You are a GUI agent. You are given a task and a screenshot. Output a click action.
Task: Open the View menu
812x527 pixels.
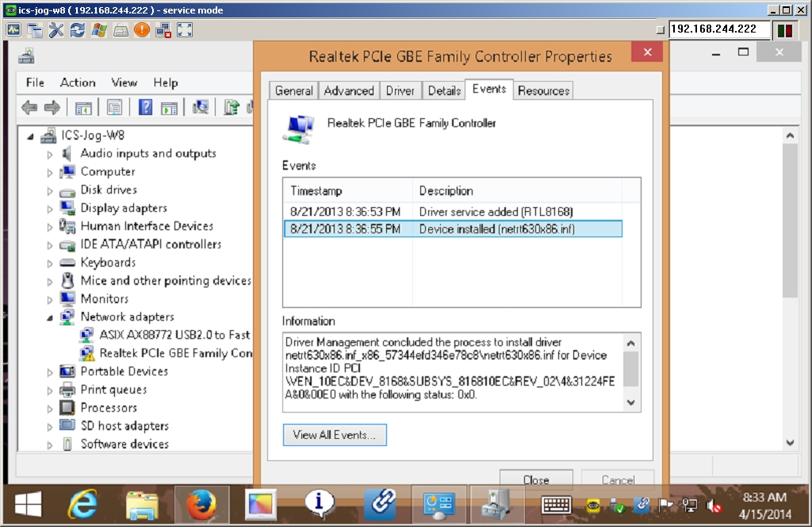[x=124, y=83]
